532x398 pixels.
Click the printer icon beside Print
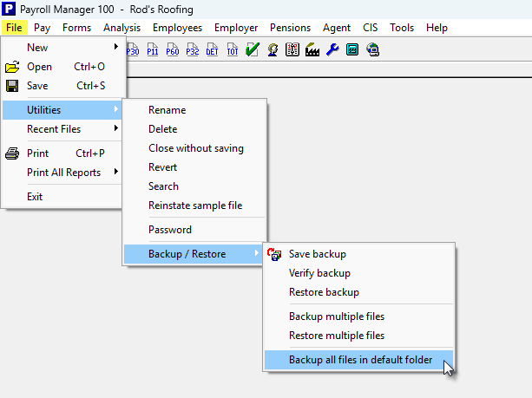(x=12, y=153)
